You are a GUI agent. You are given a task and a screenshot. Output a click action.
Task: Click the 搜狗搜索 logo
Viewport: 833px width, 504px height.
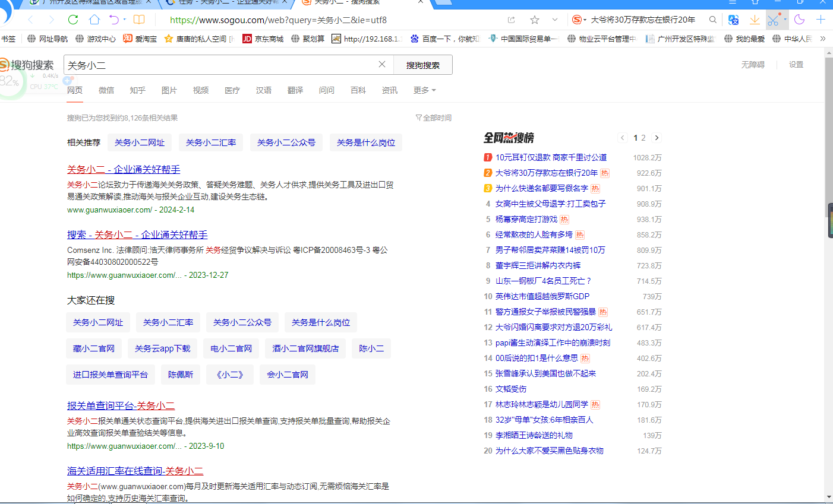[27, 65]
